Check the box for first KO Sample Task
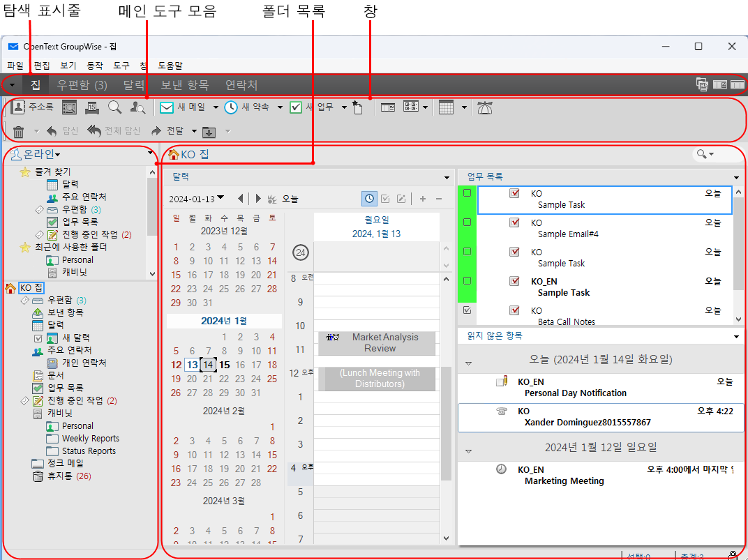 pyautogui.click(x=467, y=193)
